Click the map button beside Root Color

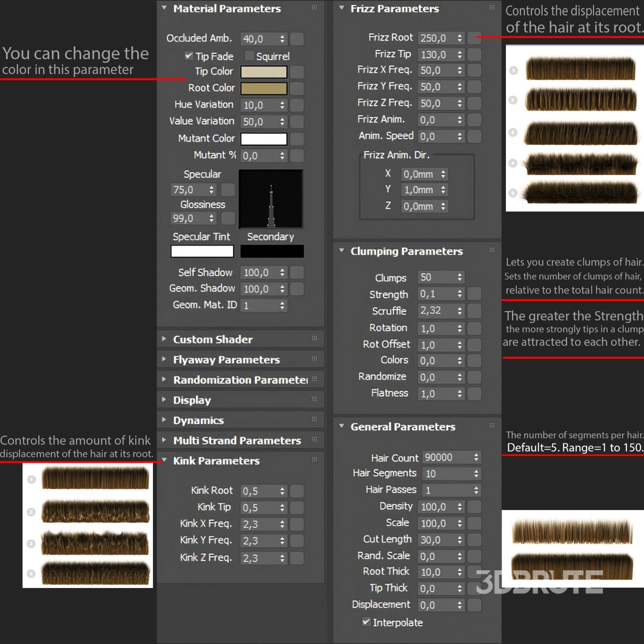297,89
